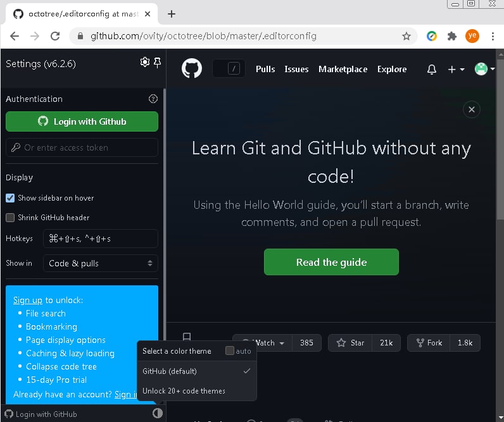Select GitHub (default) theme
The width and height of the screenshot is (504, 422).
(x=197, y=371)
